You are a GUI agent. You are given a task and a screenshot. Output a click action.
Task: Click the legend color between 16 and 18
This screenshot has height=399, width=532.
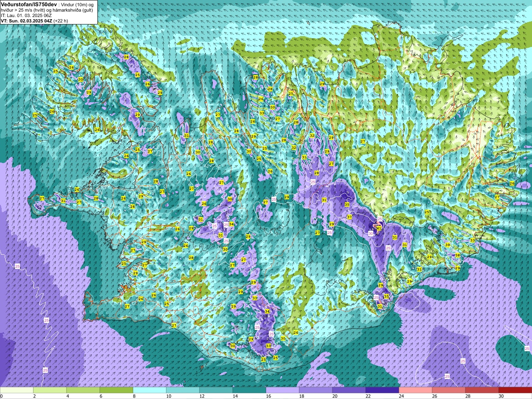pos(283,390)
